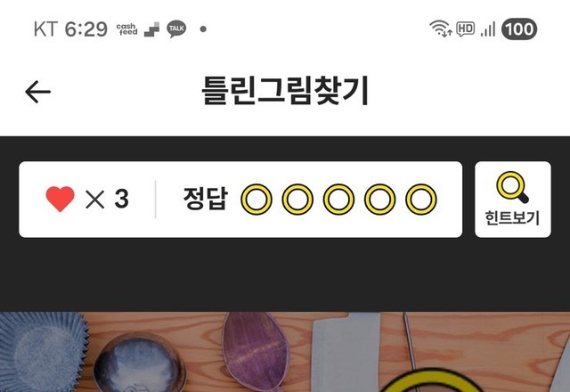The image size is (570, 392).
Task: Tap the cleaver knife blade in the picture
Action: pos(346,352)
